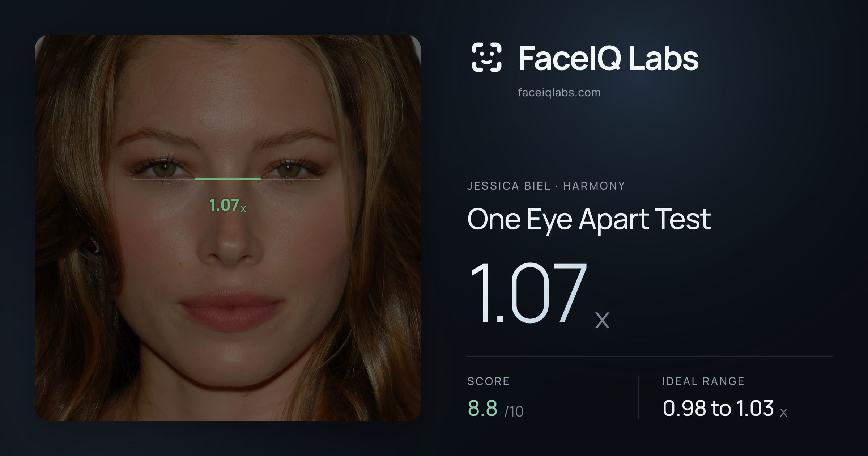Open the faceiqlabs.com link
868x456 pixels.
pos(559,93)
